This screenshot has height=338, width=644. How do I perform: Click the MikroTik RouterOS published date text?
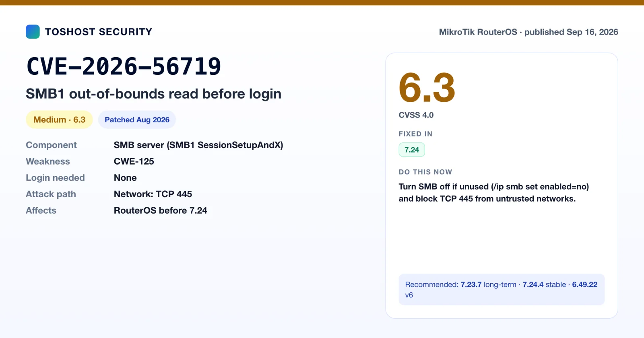pos(528,32)
